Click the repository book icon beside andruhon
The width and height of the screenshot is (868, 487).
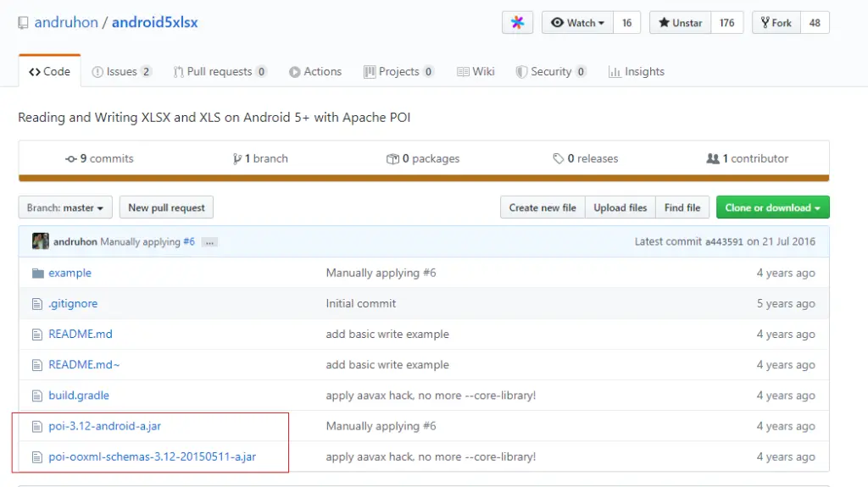(23, 23)
